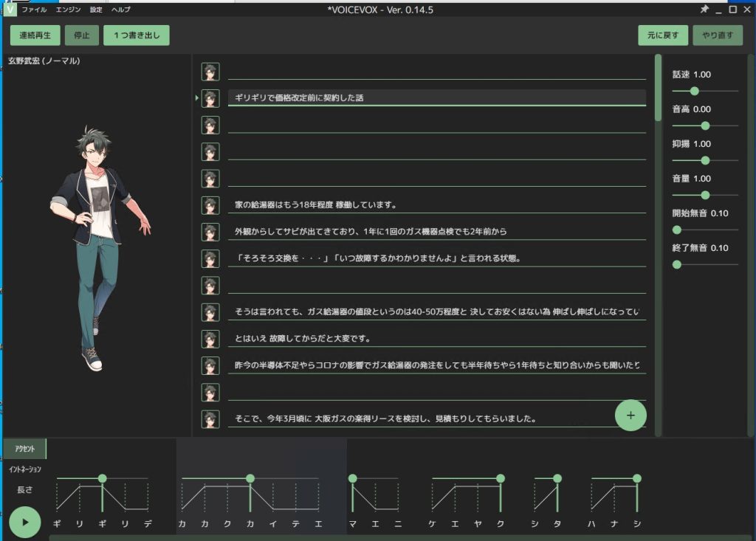756x541 pixels.
Task: Add a new text line with the plus button
Action: pos(630,415)
